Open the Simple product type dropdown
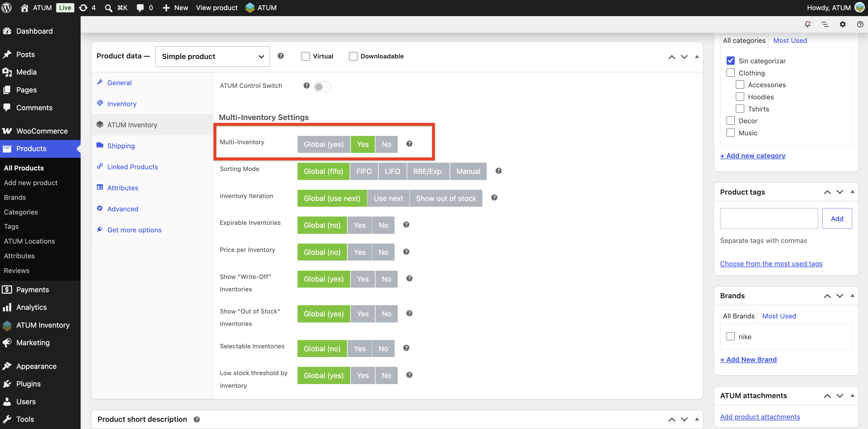Image resolution: width=868 pixels, height=429 pixels. tap(213, 56)
